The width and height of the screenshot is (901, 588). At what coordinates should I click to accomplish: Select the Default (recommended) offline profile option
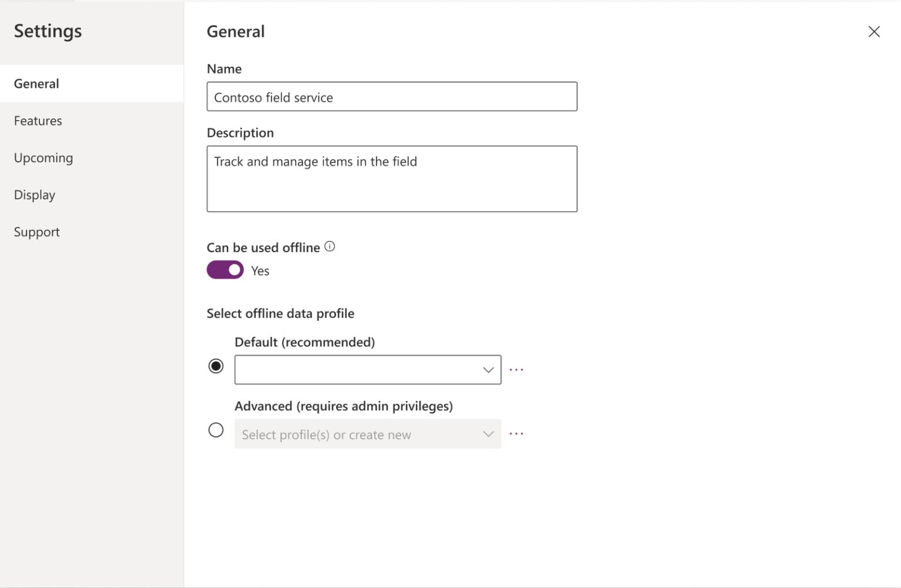coord(216,365)
